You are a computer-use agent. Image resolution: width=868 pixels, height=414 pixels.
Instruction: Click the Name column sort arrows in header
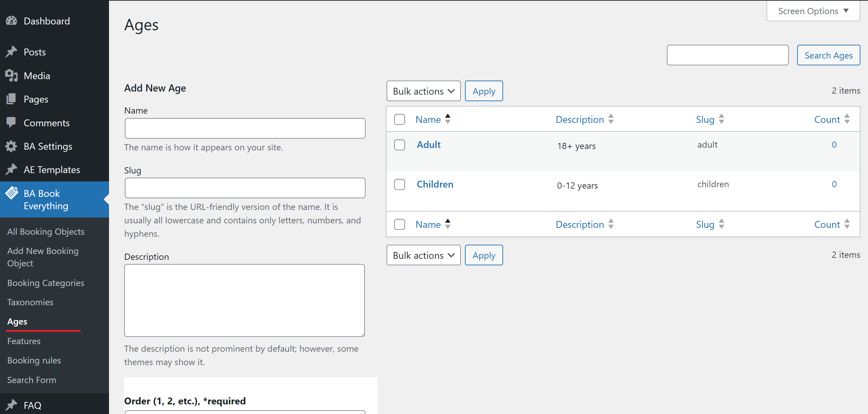[447, 119]
